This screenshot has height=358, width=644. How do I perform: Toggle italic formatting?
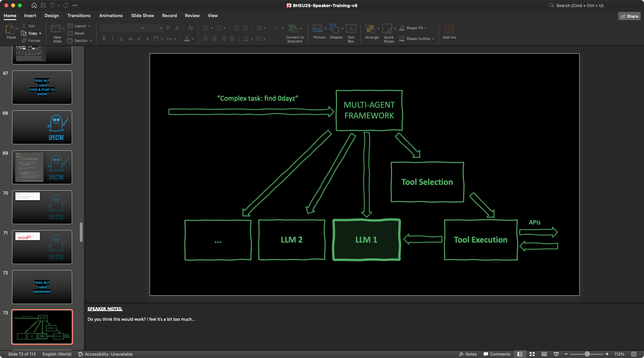[x=113, y=39]
